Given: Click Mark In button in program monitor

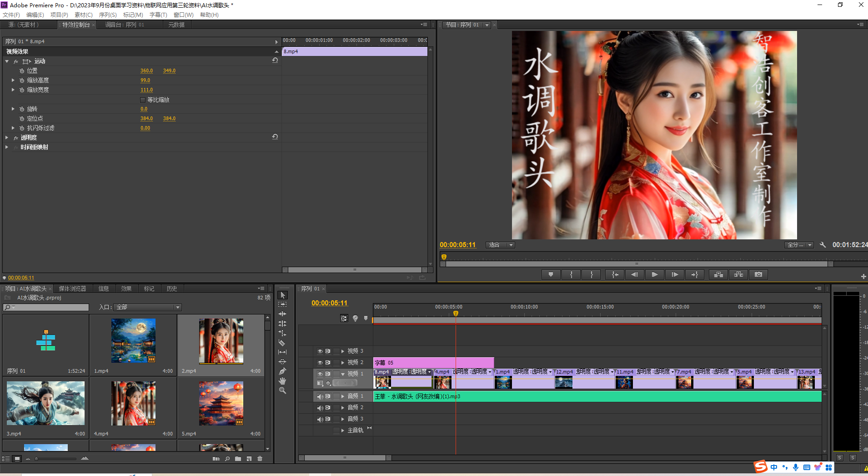Looking at the screenshot, I should point(571,274).
